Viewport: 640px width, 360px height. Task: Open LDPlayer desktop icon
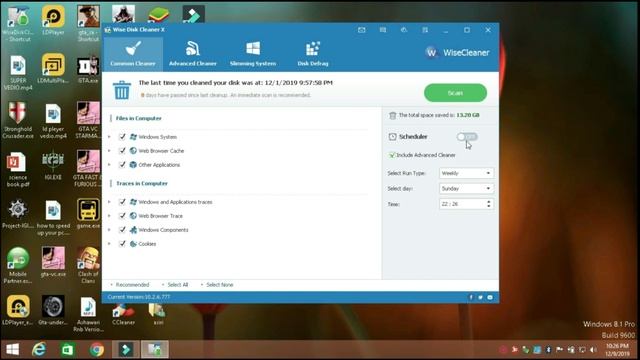[53, 20]
